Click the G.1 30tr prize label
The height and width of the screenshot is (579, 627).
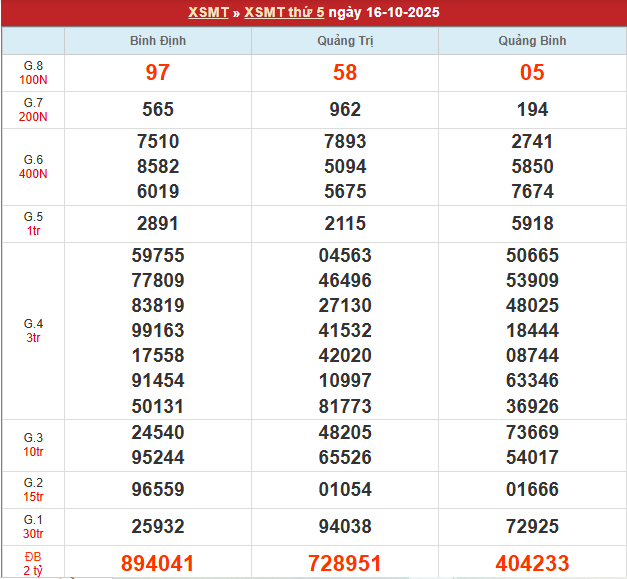coord(33,526)
